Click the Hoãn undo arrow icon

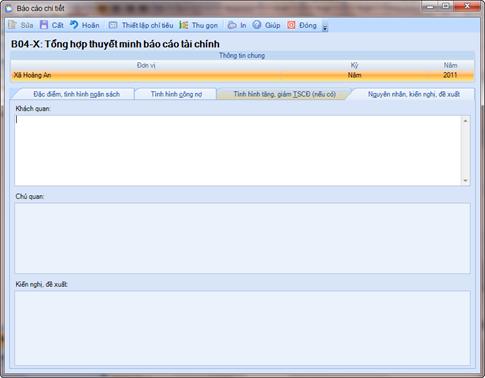74,25
